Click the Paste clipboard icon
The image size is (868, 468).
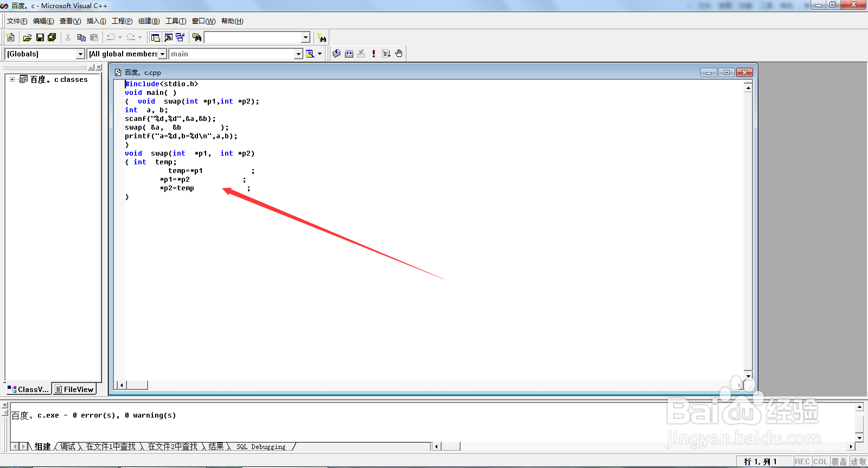94,37
